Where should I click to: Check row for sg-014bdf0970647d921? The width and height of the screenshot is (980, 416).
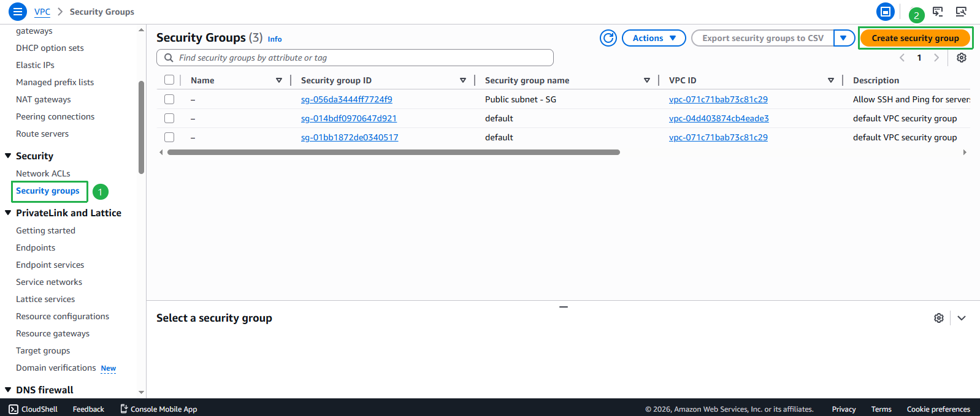169,118
